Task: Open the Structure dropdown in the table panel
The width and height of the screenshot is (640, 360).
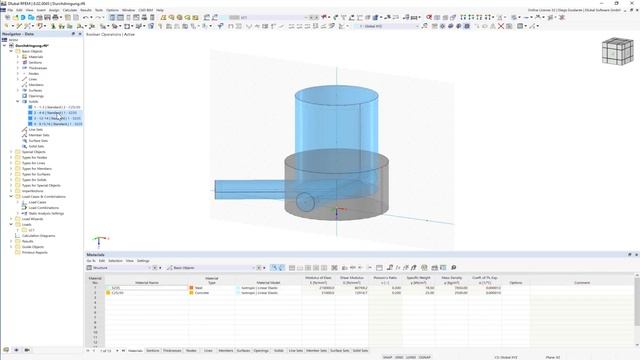Action: pyautogui.click(x=119, y=268)
